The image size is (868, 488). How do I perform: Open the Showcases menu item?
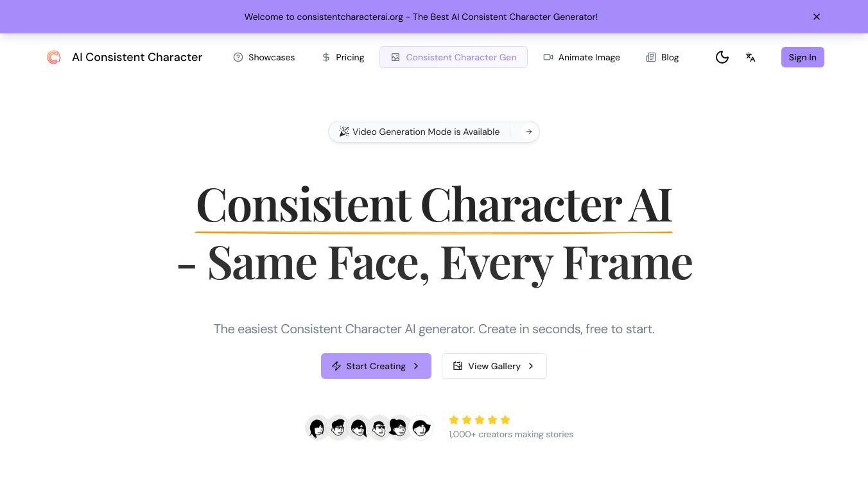coord(271,57)
